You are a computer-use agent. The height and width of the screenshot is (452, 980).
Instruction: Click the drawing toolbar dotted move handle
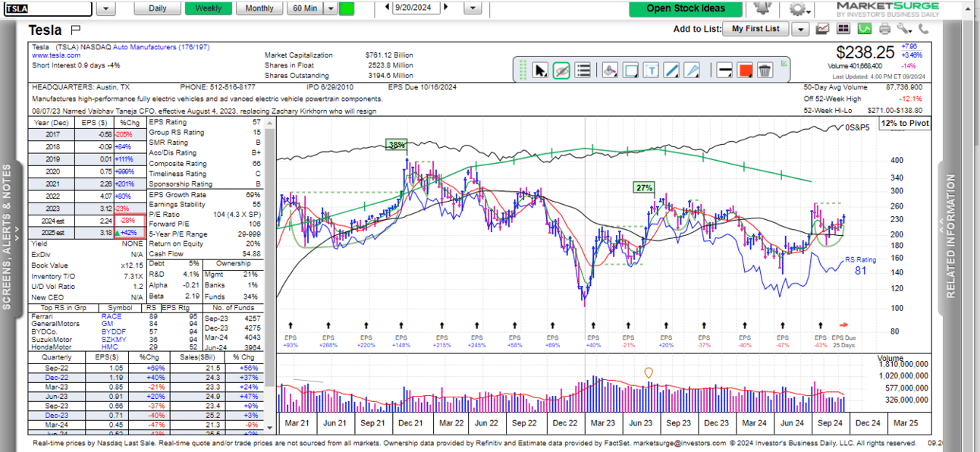pyautogui.click(x=523, y=71)
